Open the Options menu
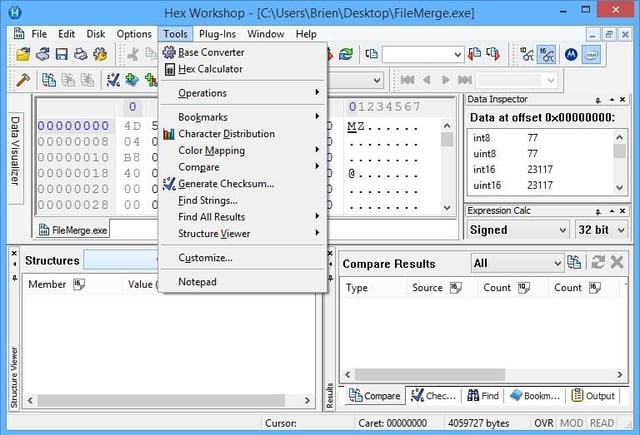Image resolution: width=640 pixels, height=435 pixels. click(134, 34)
